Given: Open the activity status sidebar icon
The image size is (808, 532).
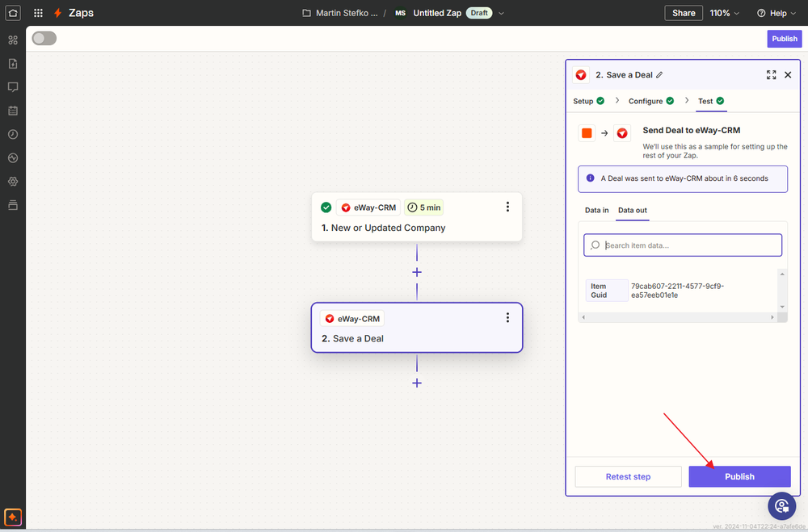Looking at the screenshot, I should (13, 158).
